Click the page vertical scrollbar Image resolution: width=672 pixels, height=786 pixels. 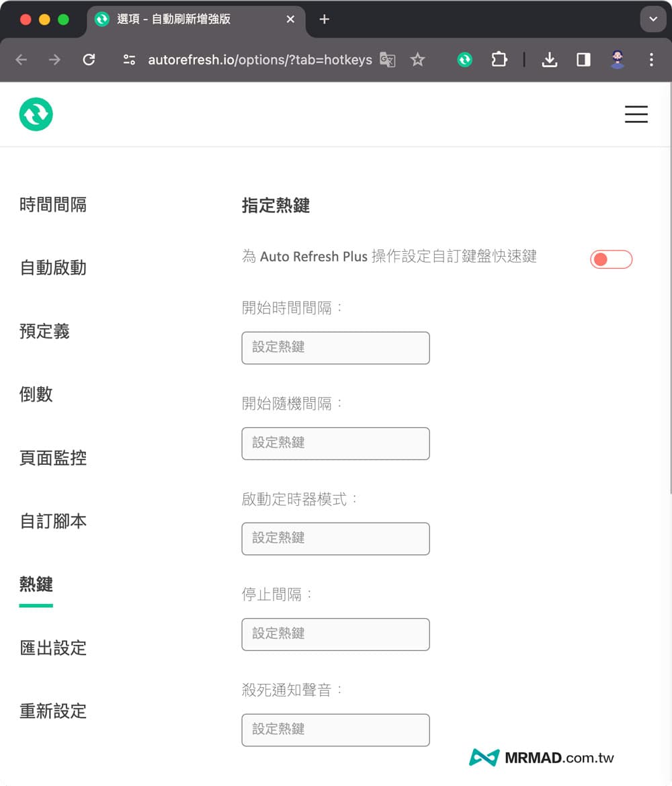click(670, 288)
